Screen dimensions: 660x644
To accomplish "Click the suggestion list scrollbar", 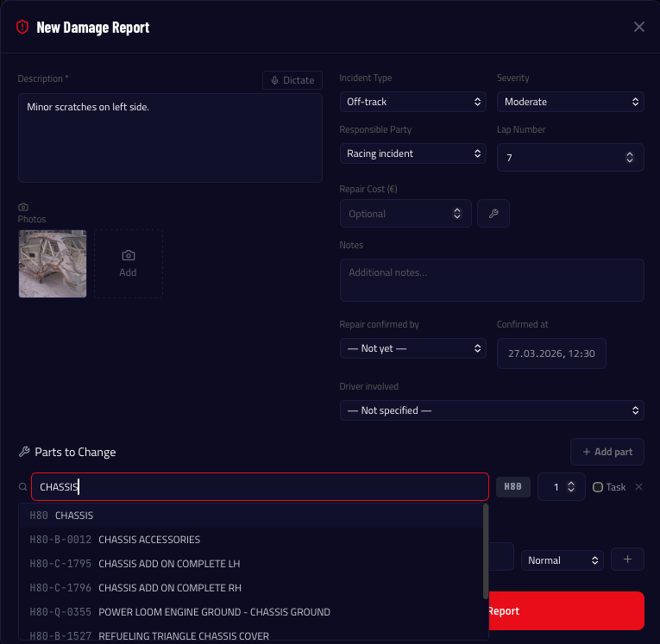I will [x=486, y=552].
